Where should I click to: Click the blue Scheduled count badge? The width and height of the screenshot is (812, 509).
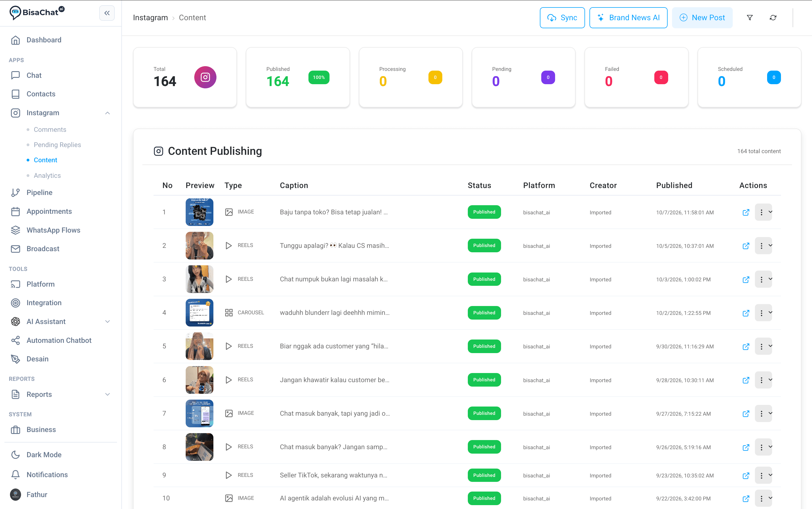point(773,78)
